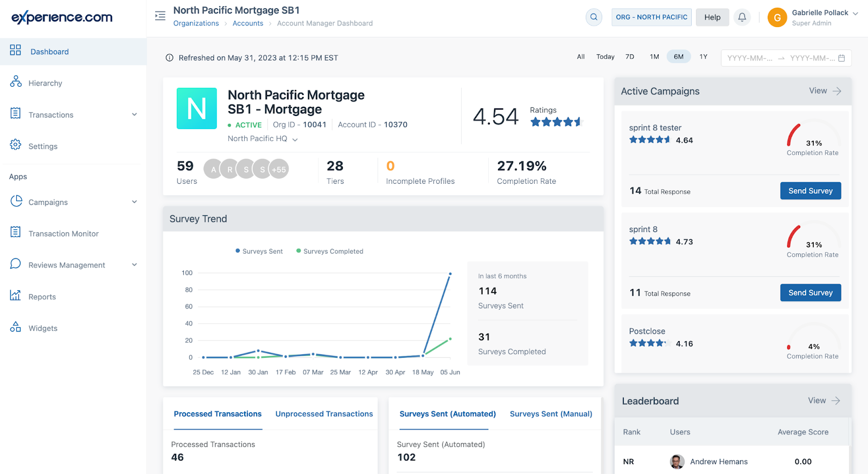
Task: Click the Settings gear icon
Action: point(16,145)
